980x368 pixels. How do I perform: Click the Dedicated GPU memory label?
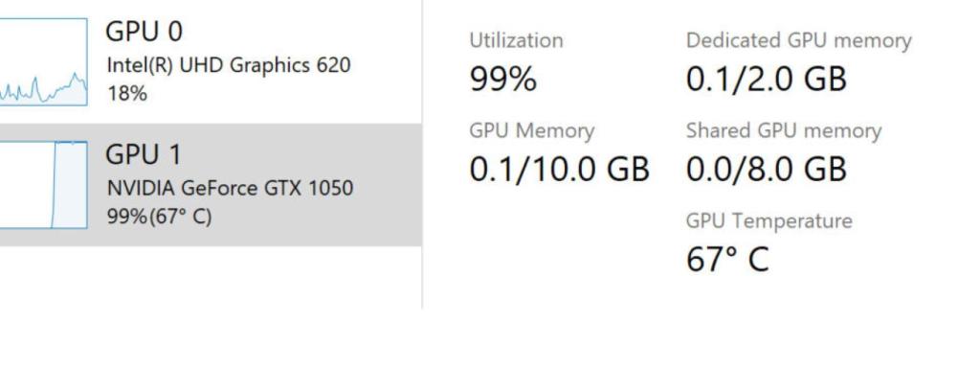799,40
